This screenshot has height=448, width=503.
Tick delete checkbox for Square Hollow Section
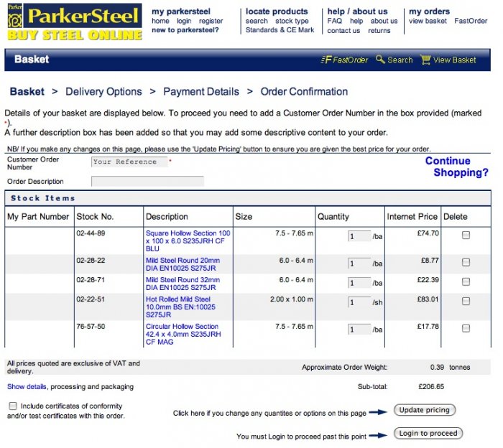tap(466, 235)
